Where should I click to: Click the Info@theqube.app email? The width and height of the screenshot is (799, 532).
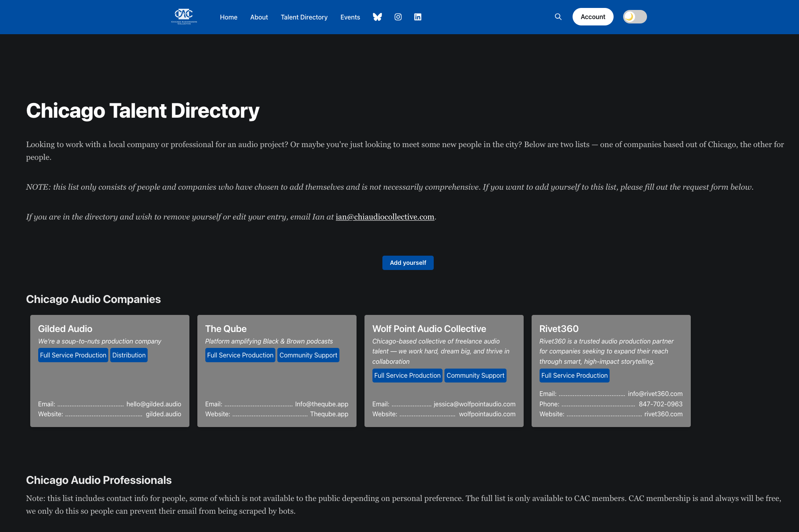(x=322, y=404)
